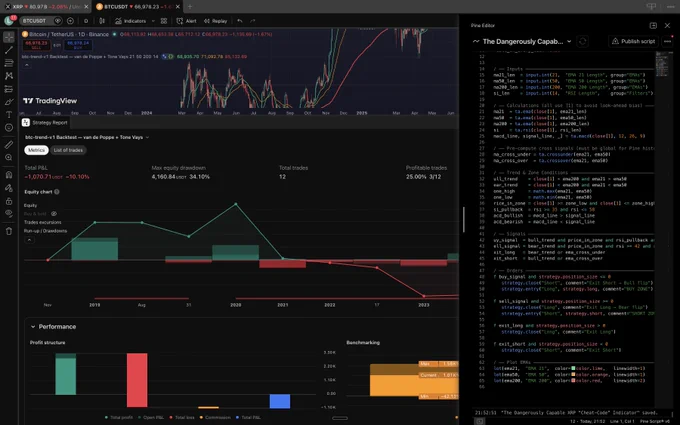Detach Pine Editor into separate window
Viewport: 680px width, 425px height.
pos(653,26)
